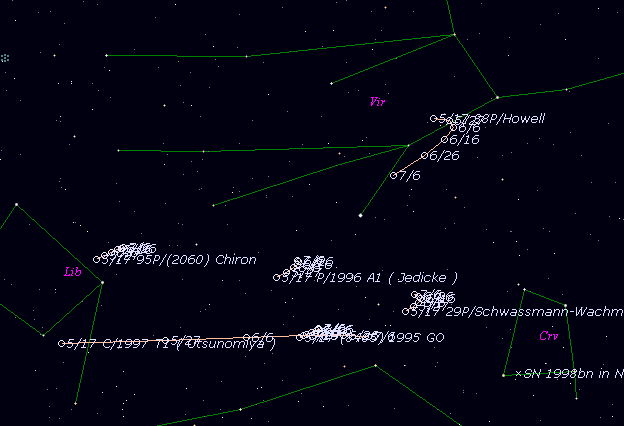Select the 5/17 marker circle for 88P/Howell
The image size is (624, 426).
pos(433,118)
